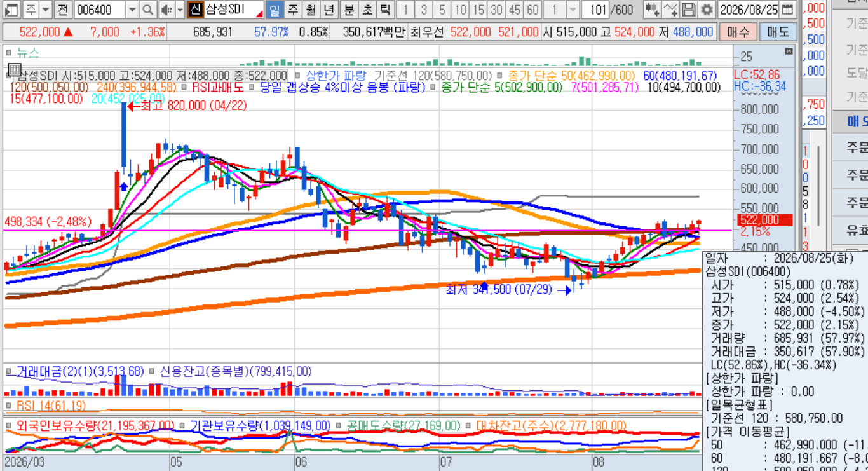868x471 pixels.
Task: Select the 30 interval button
Action: (496, 10)
